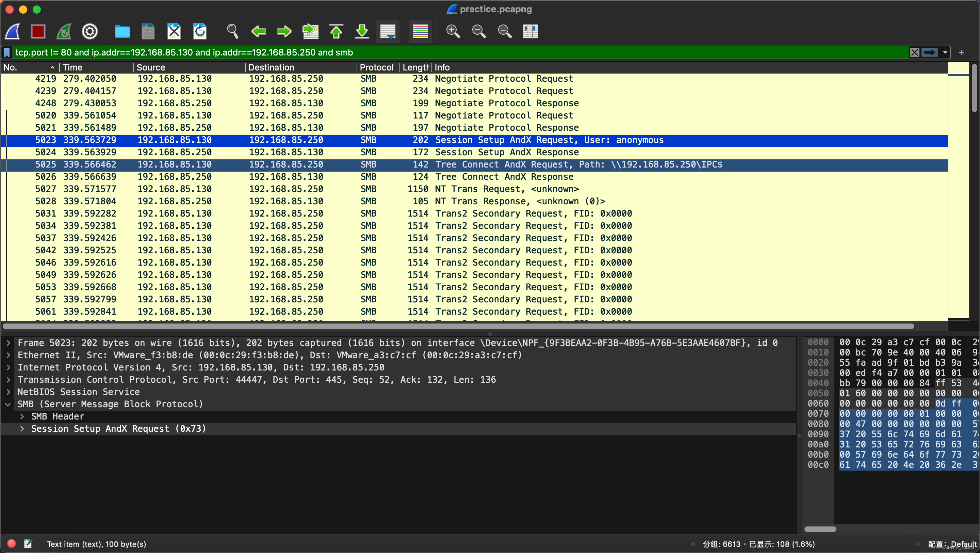
Task: Click the resize columns toolbar icon
Action: point(530,31)
